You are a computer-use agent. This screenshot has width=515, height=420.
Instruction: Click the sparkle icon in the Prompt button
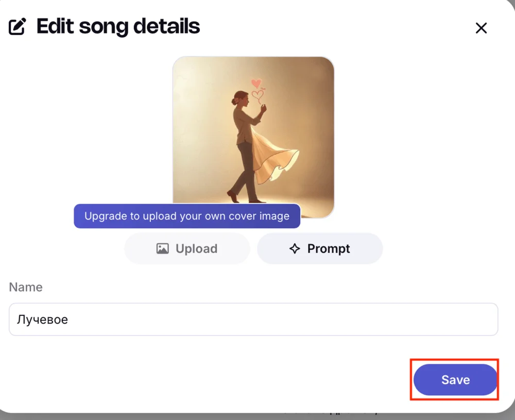click(295, 249)
